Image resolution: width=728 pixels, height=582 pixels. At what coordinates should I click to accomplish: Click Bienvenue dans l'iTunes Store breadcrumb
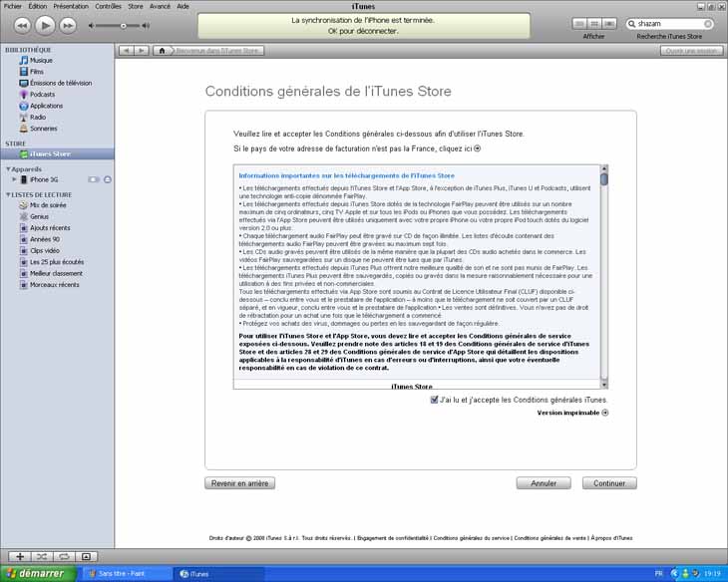pos(217,51)
